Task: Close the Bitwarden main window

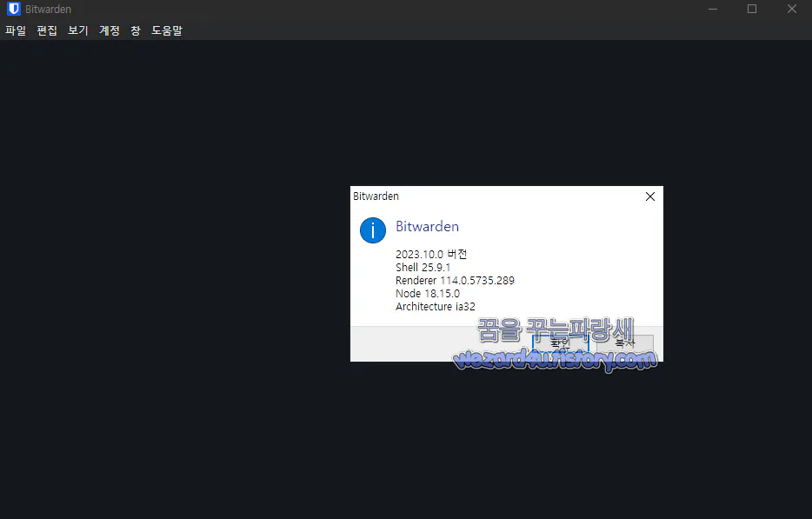Action: pos(792,9)
